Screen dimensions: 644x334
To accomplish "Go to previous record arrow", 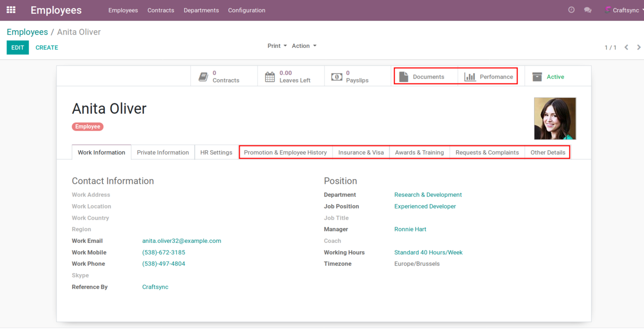I will 626,47.
